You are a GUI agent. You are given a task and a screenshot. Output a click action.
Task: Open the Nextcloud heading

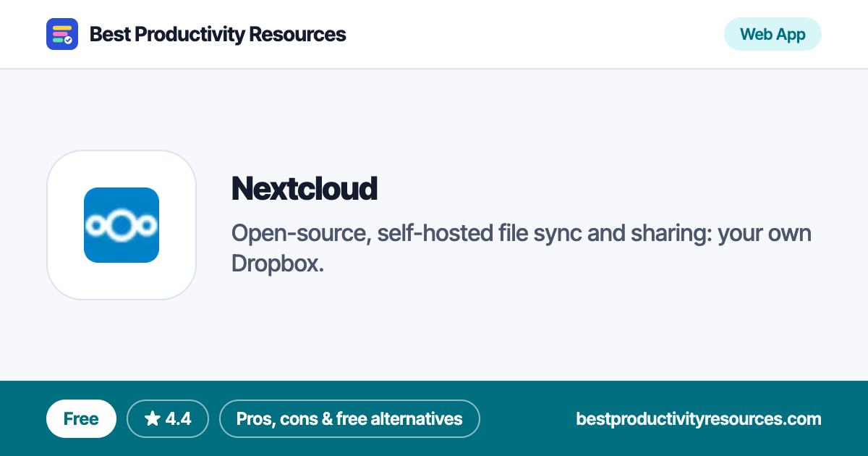point(305,189)
